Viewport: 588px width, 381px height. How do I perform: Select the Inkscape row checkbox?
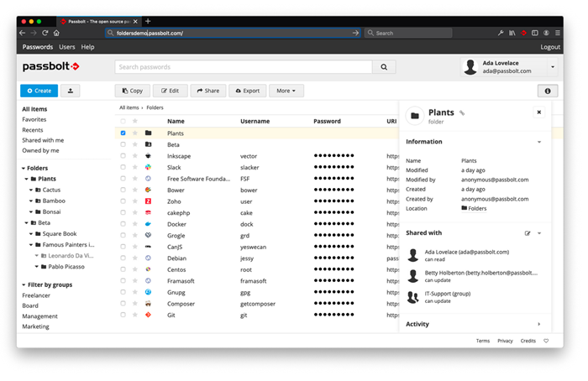click(123, 155)
